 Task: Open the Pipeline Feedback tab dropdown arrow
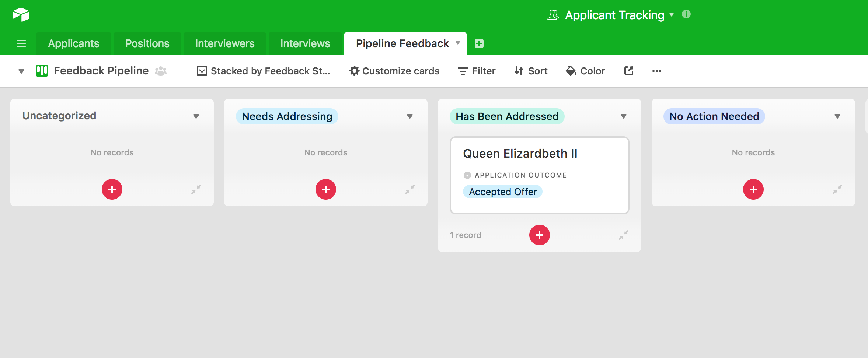point(458,43)
